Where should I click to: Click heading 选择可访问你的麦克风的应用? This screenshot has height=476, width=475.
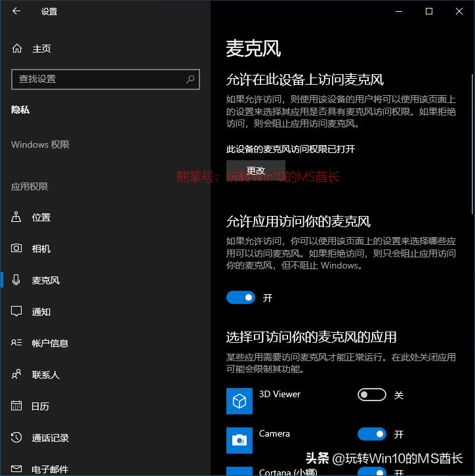tap(311, 337)
